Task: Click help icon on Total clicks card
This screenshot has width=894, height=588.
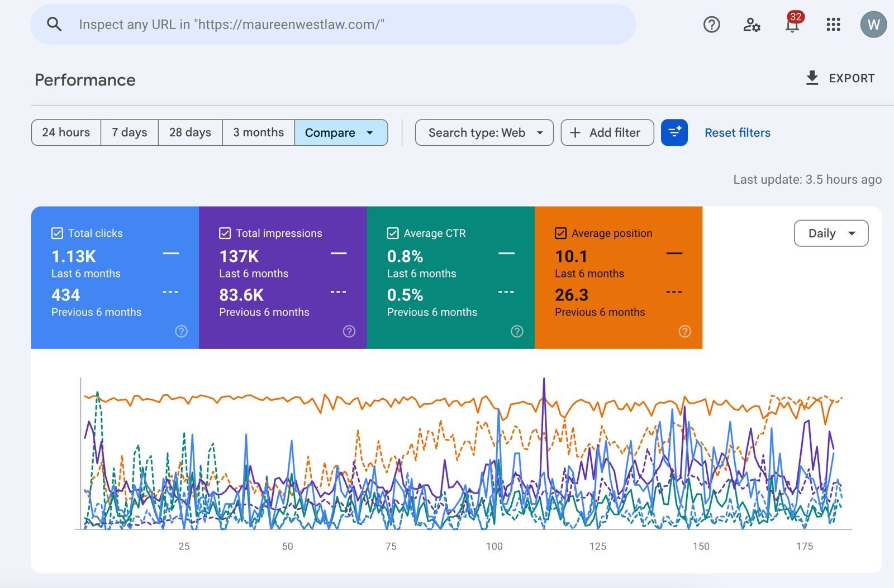Action: click(x=181, y=332)
